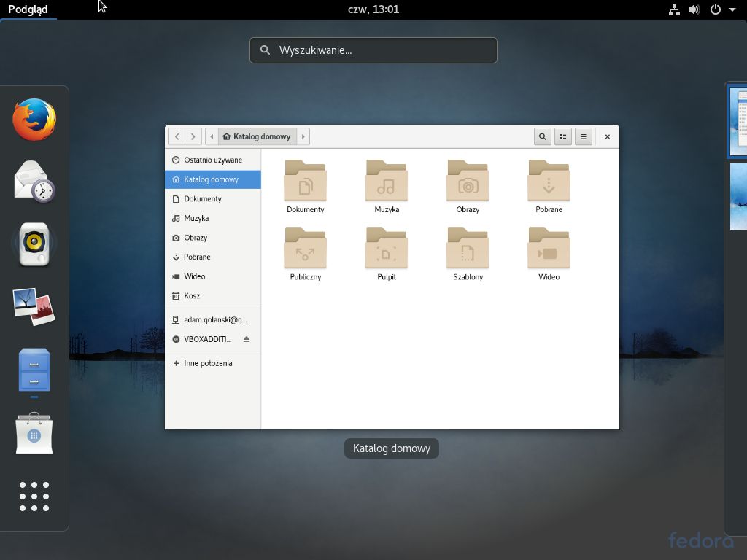This screenshot has width=747, height=560.
Task: Toggle list view in the Files toolbar
Action: coord(562,136)
